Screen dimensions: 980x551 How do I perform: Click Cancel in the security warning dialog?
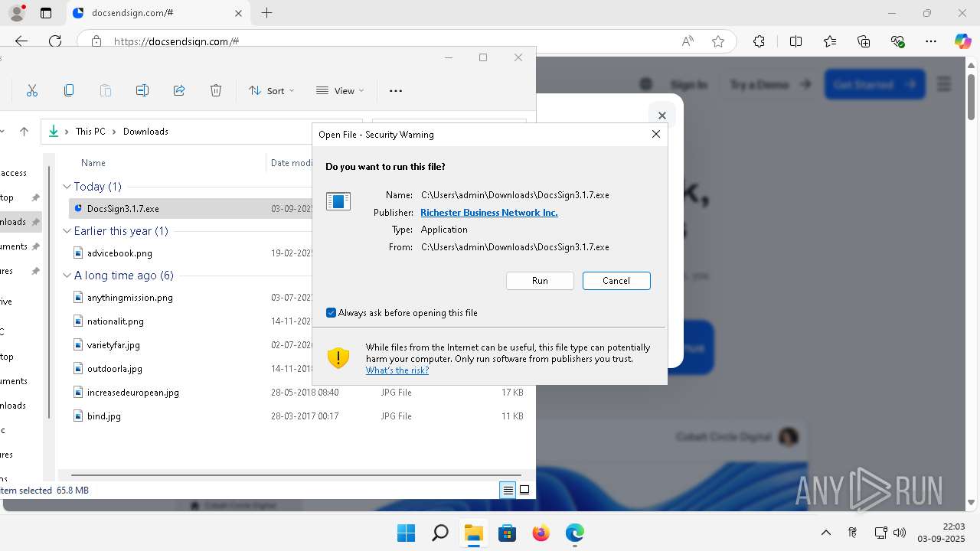click(616, 281)
